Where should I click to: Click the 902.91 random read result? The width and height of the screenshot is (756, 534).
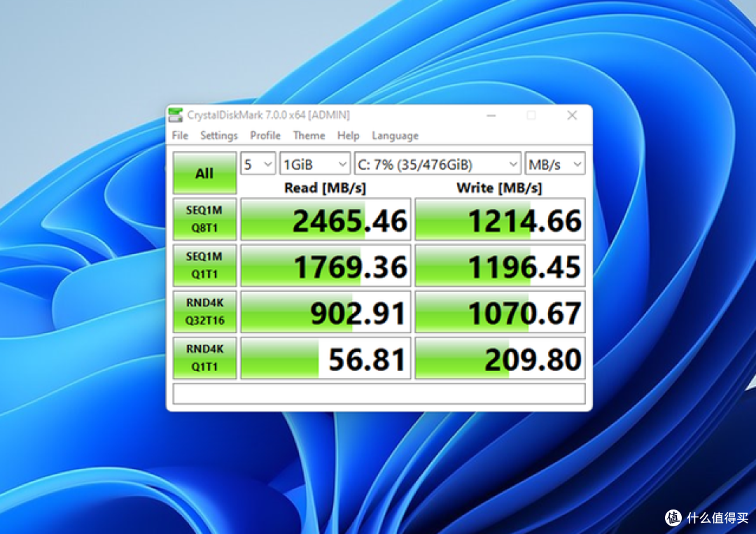click(x=325, y=312)
